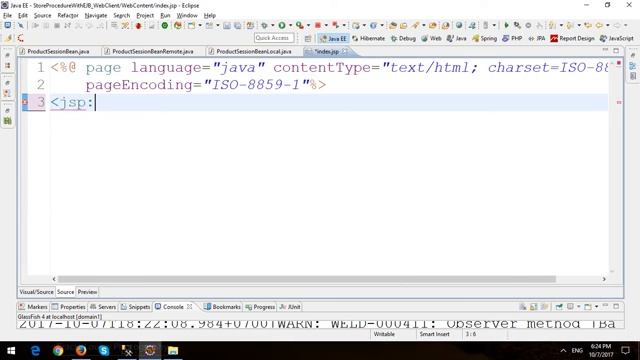Open the Refactor menu
This screenshot has height=360, width=640.
68,15
